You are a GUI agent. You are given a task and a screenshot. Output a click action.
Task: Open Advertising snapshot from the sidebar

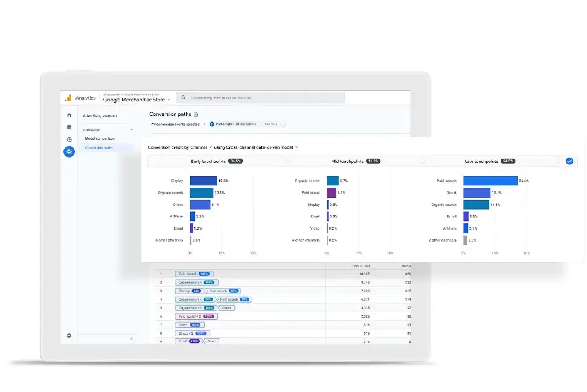[100, 115]
